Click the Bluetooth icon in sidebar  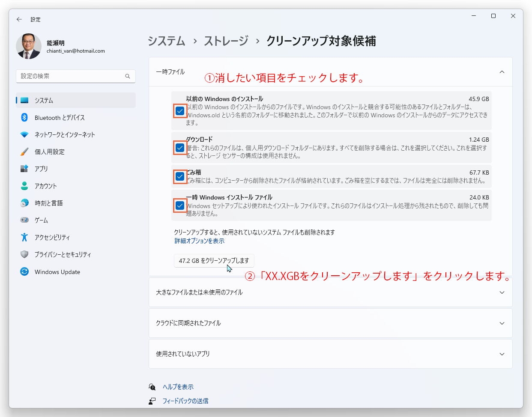click(24, 117)
